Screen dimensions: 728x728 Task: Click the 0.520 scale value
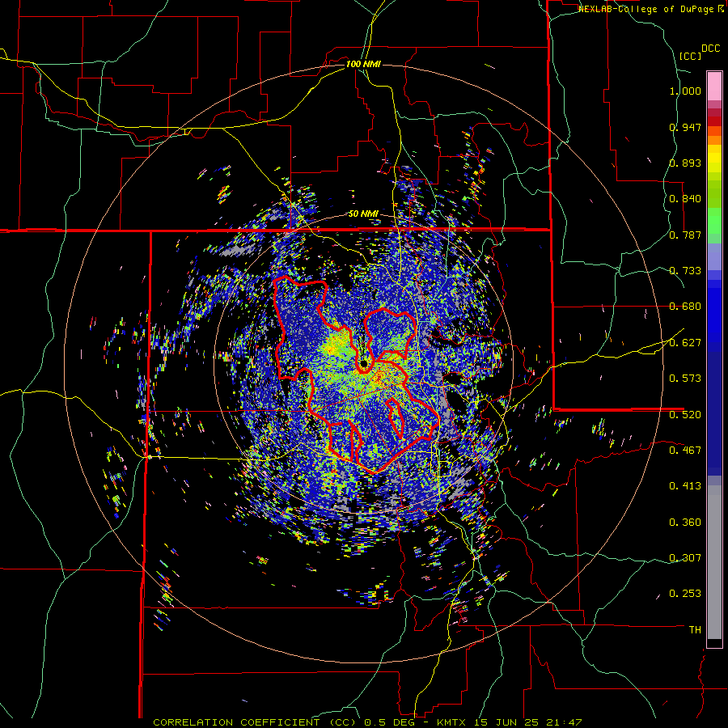pos(685,415)
